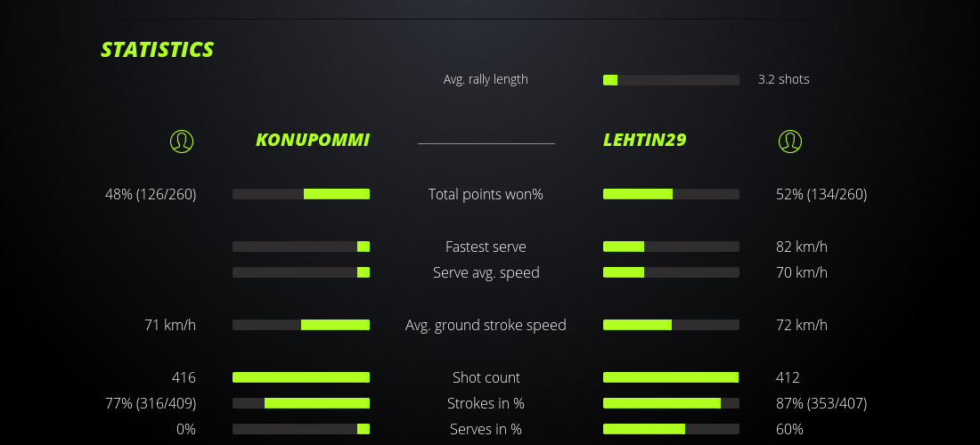
Task: Click KONUPOMMI's Shot count bar
Action: pyautogui.click(x=301, y=377)
